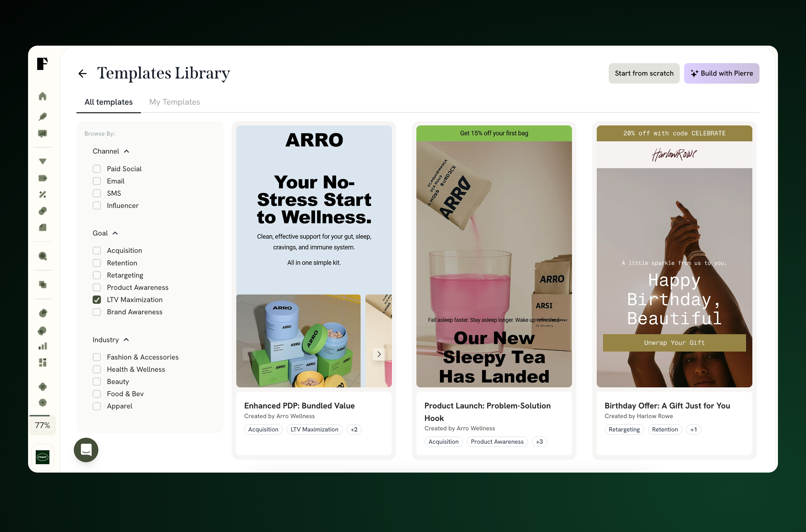Open the folded-corner page sidebar icon
The image size is (806, 532).
tap(42, 227)
